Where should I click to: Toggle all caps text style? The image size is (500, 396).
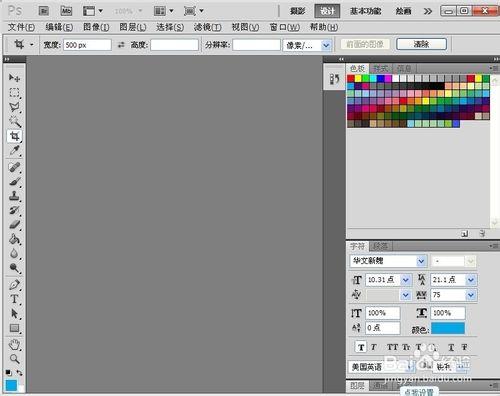(x=392, y=347)
